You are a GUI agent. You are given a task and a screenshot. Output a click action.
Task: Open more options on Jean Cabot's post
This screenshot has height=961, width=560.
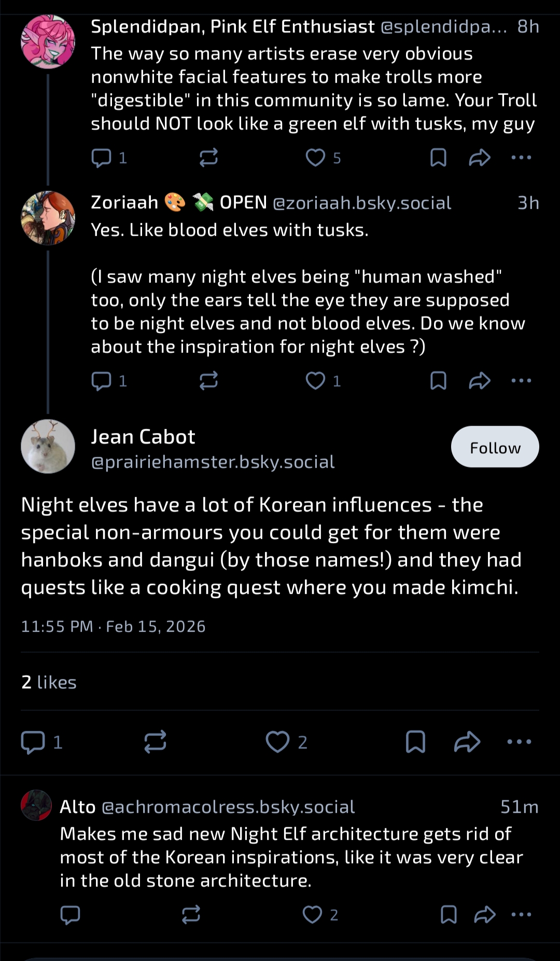(519, 742)
